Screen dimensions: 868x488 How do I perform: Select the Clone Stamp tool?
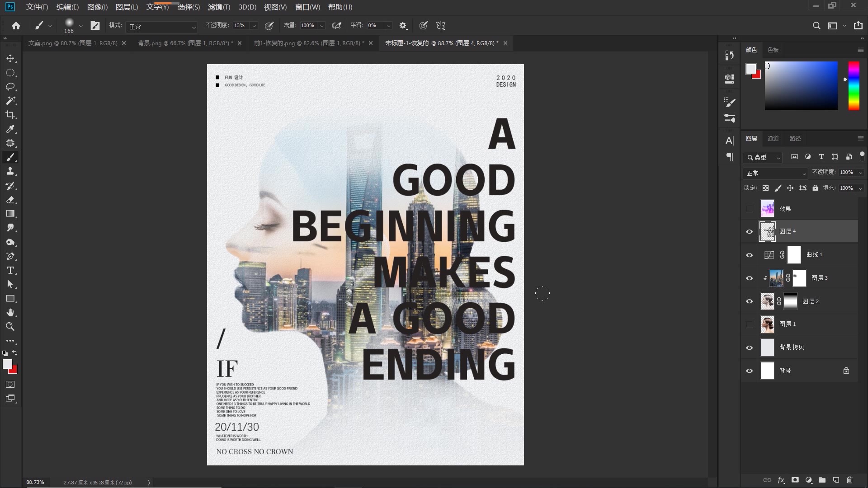pos(10,171)
